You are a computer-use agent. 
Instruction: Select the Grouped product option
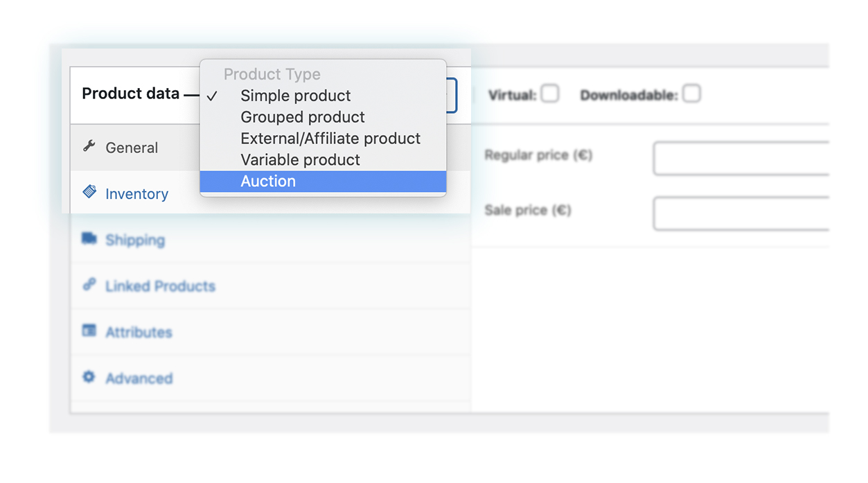[x=302, y=117]
